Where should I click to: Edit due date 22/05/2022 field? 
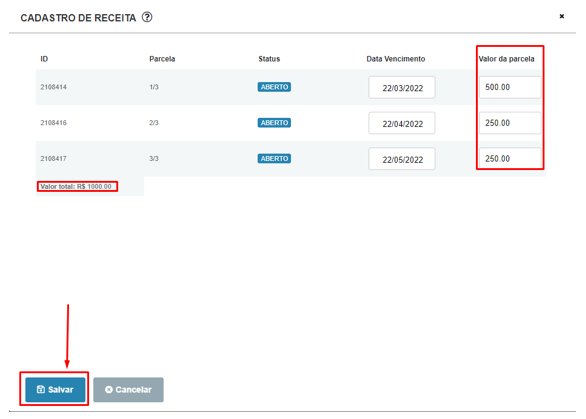pyautogui.click(x=402, y=159)
